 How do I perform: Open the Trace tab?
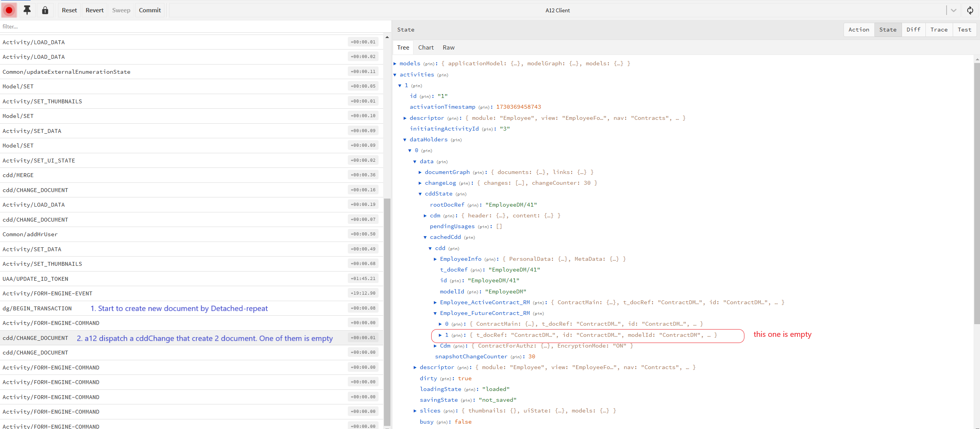[x=939, y=30]
